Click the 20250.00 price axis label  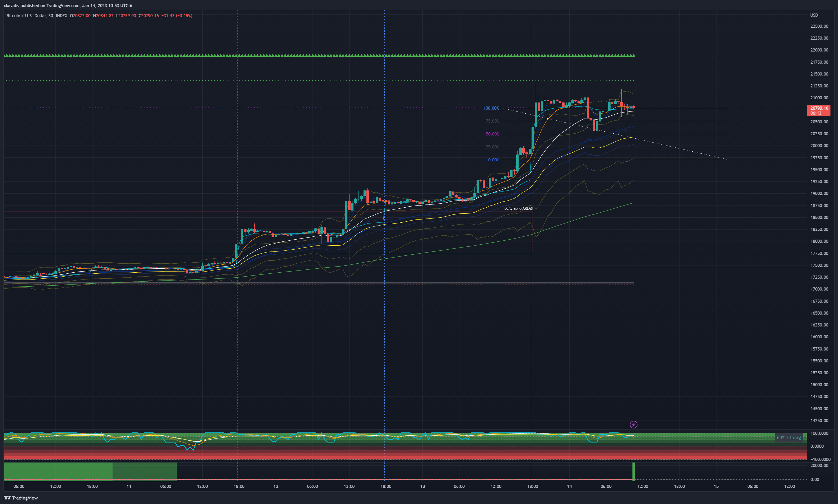[x=819, y=134]
